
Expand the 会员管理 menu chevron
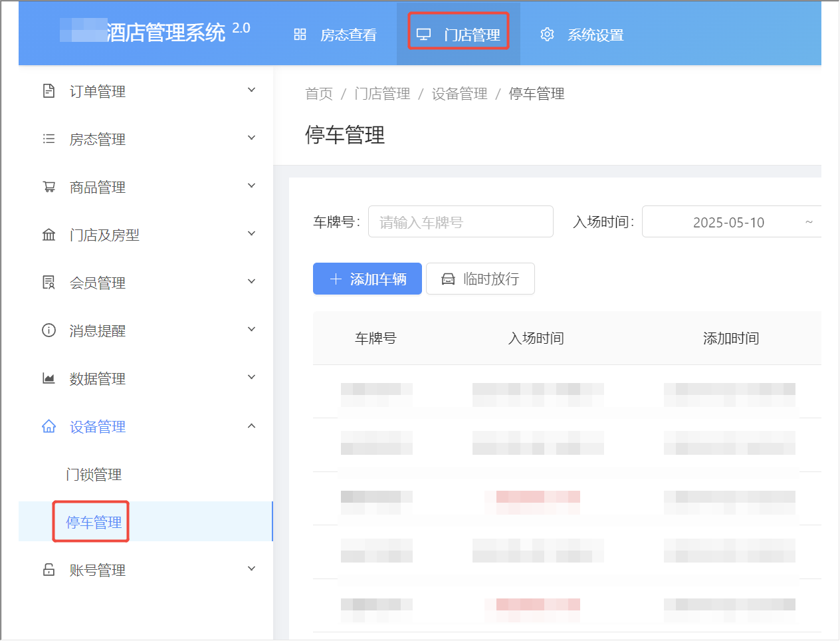tap(251, 281)
